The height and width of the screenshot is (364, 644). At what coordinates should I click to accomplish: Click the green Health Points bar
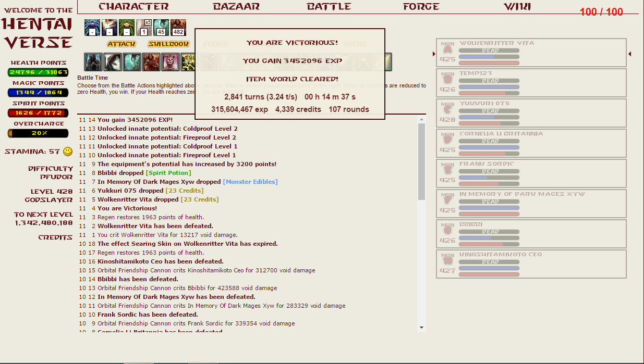(x=39, y=72)
